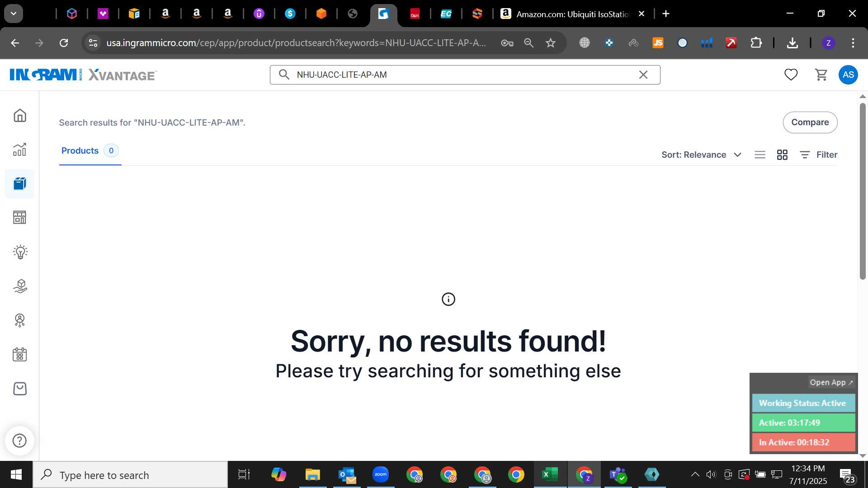The width and height of the screenshot is (868, 488).
Task: Open the shopping bag sidebar icon
Action: click(19, 389)
